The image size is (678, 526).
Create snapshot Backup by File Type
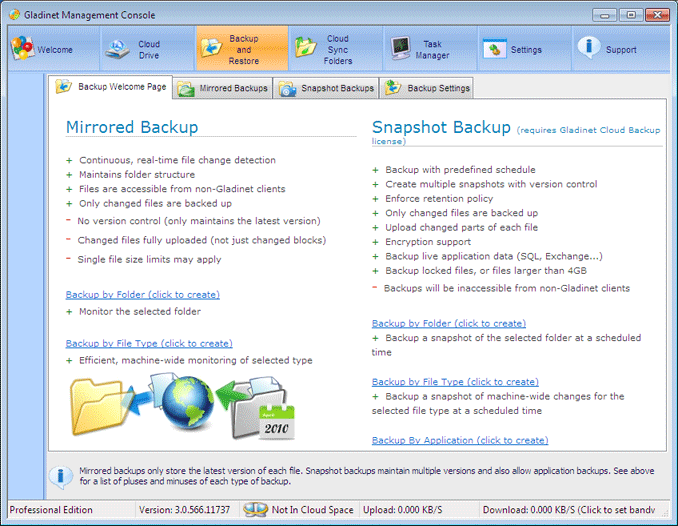coord(455,382)
